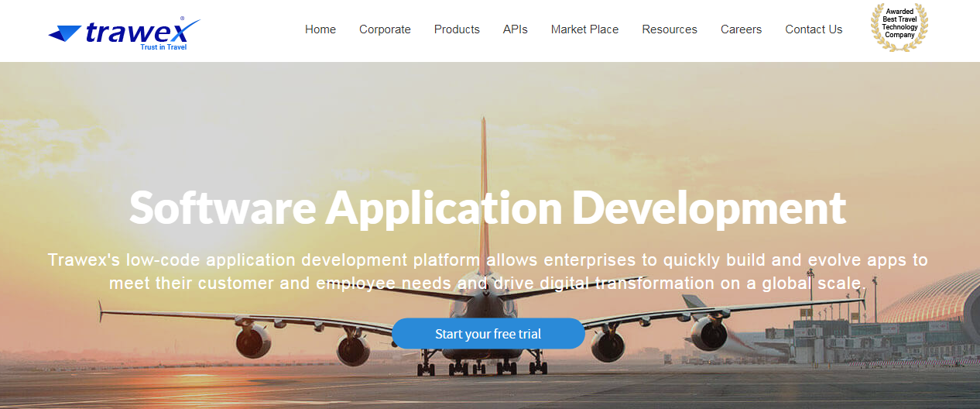Click the low-code platform description paragraph
The width and height of the screenshot is (980, 409).
click(x=488, y=271)
